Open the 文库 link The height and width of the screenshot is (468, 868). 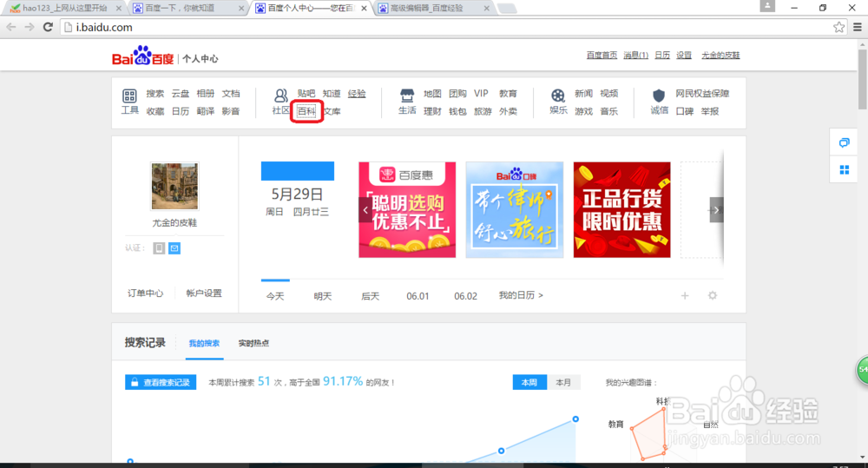pos(332,111)
